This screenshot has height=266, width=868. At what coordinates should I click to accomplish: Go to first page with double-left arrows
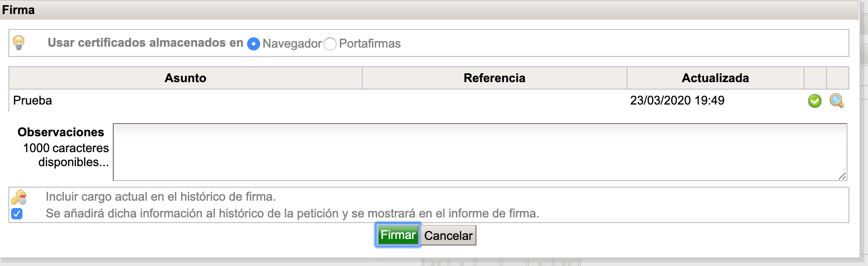pyautogui.click(x=436, y=264)
